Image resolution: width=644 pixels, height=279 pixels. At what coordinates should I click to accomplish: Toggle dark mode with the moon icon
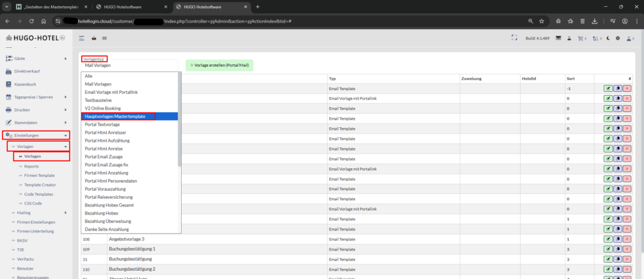pyautogui.click(x=608, y=38)
